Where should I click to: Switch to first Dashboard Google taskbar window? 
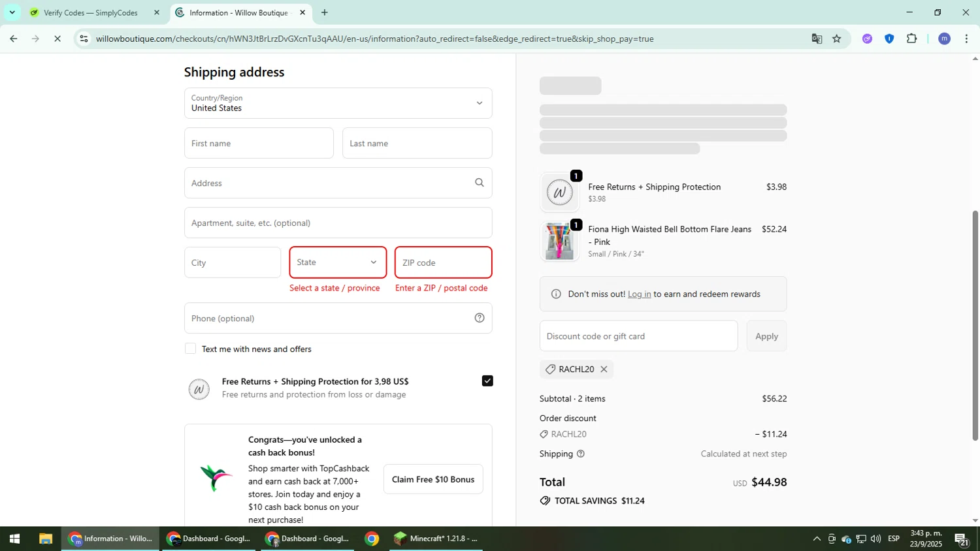209,539
